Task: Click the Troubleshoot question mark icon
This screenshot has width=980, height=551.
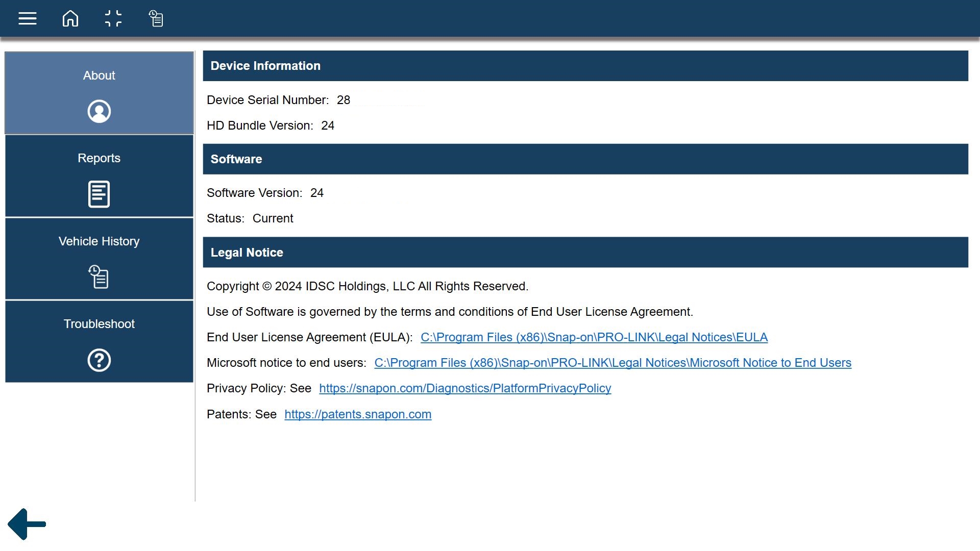Action: (99, 360)
